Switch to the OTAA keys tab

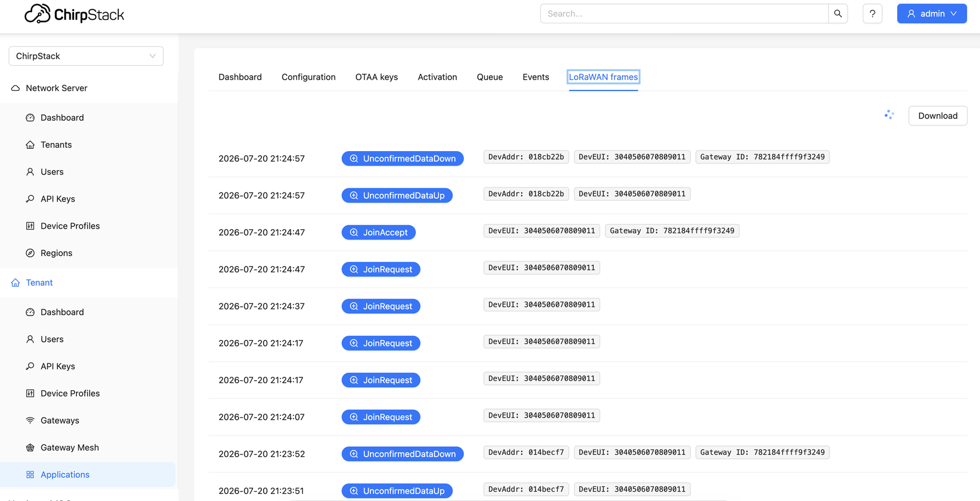click(x=376, y=77)
